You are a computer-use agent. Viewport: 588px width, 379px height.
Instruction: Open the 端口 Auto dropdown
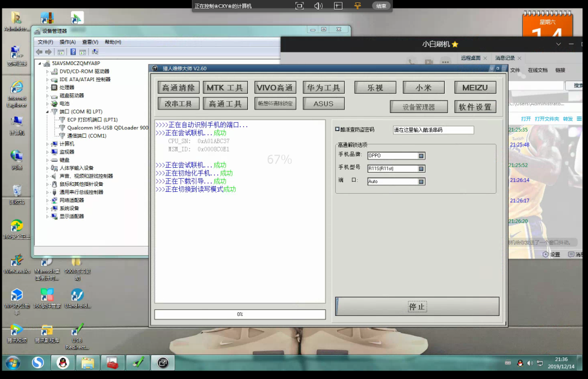tap(421, 182)
